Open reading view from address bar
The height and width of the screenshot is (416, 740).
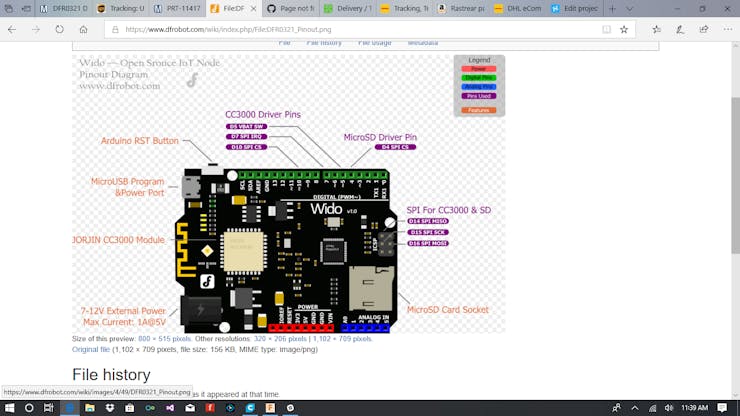pyautogui.click(x=606, y=29)
